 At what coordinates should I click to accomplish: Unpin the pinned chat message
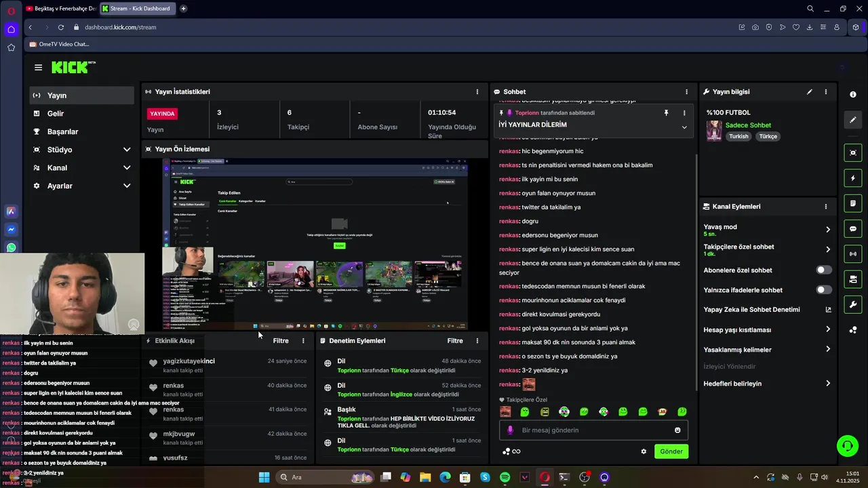coord(666,113)
